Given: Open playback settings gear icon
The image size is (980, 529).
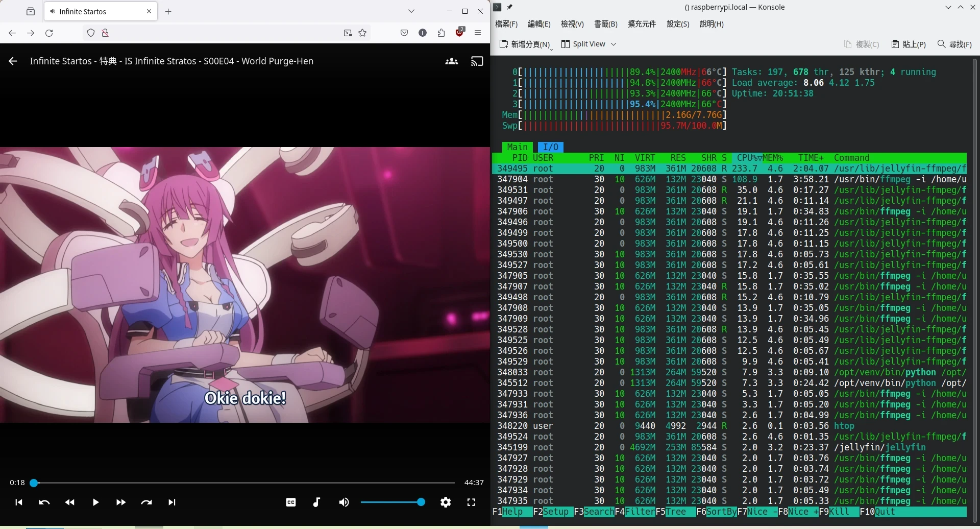Looking at the screenshot, I should 446,502.
